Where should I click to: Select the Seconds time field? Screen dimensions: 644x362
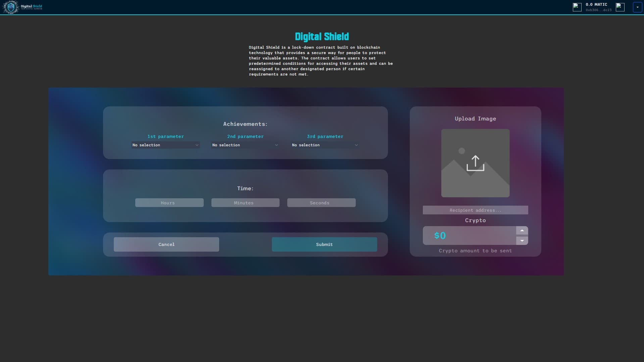tap(321, 203)
